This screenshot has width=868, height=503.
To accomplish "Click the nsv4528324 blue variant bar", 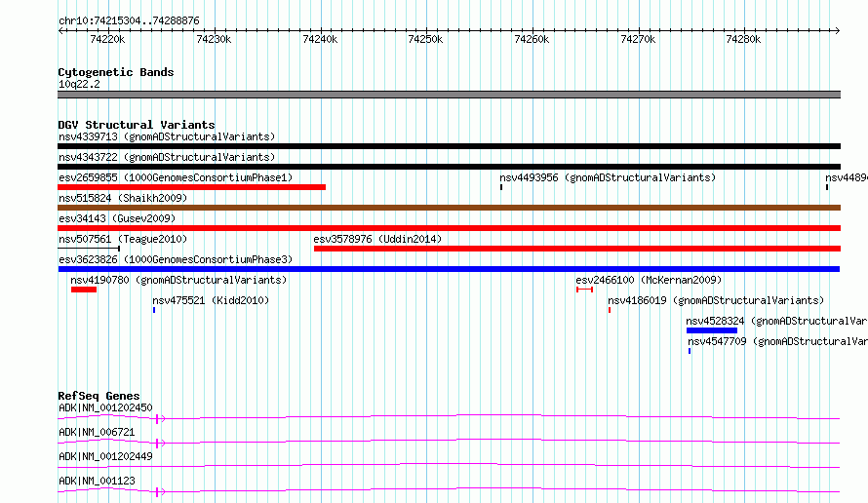I will tap(712, 330).
